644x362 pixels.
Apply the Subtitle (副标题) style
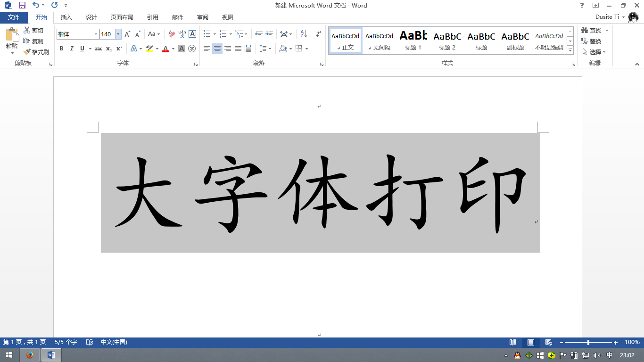(515, 40)
